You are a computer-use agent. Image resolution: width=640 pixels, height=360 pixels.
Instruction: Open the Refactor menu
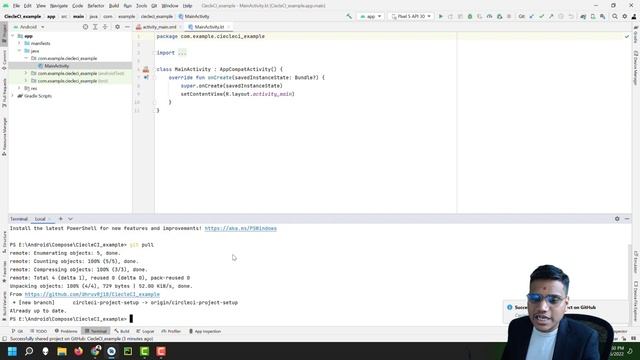pos(96,6)
